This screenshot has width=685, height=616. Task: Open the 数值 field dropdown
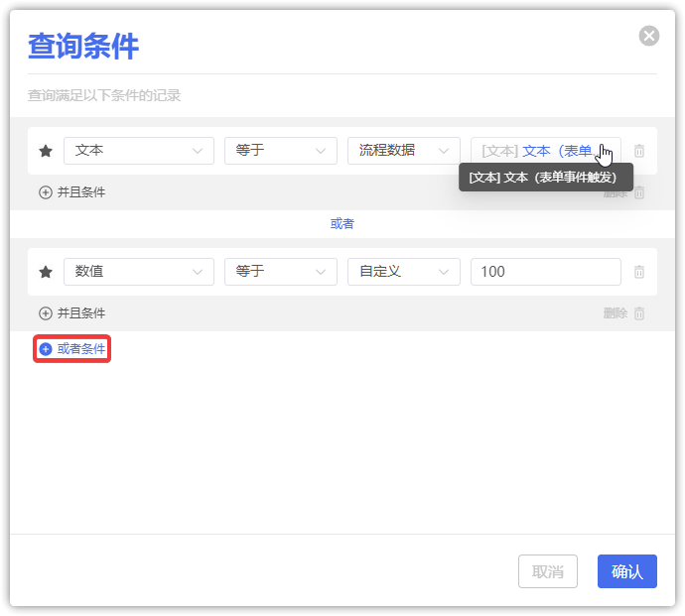pyautogui.click(x=139, y=272)
